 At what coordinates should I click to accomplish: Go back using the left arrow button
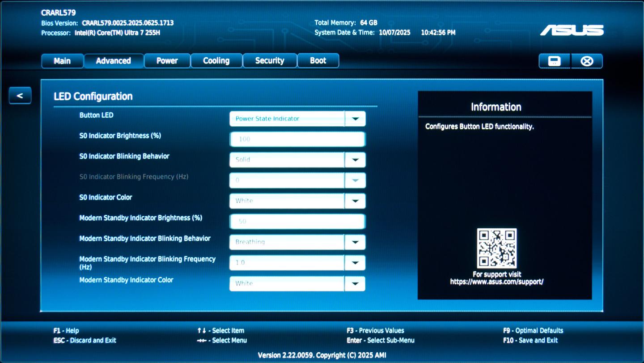20,95
